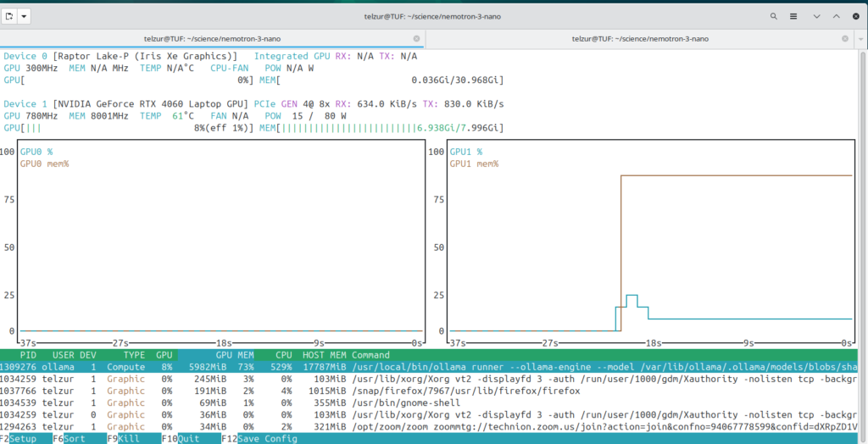Click the new terminal tab icon
Screen dimensions: 868x444
coord(8,16)
